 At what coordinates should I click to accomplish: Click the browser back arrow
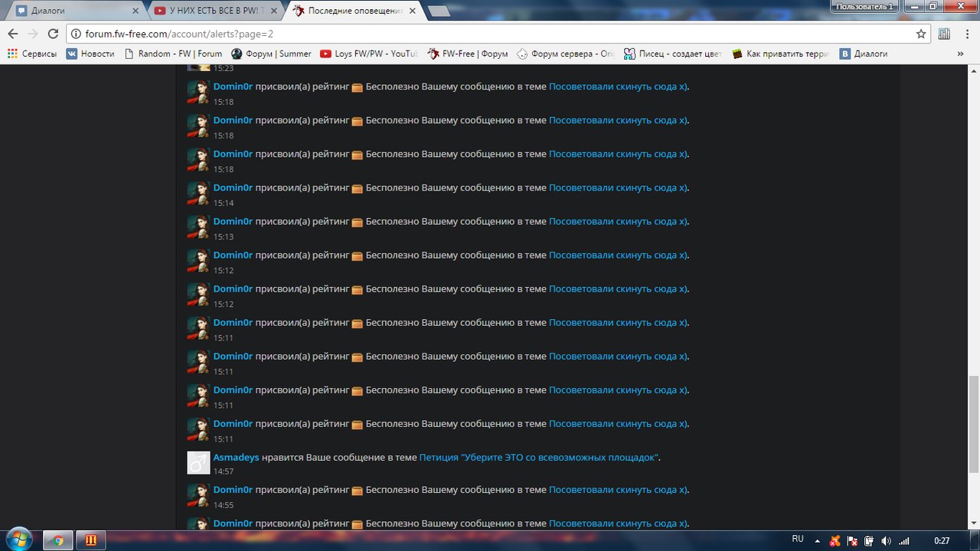click(12, 34)
